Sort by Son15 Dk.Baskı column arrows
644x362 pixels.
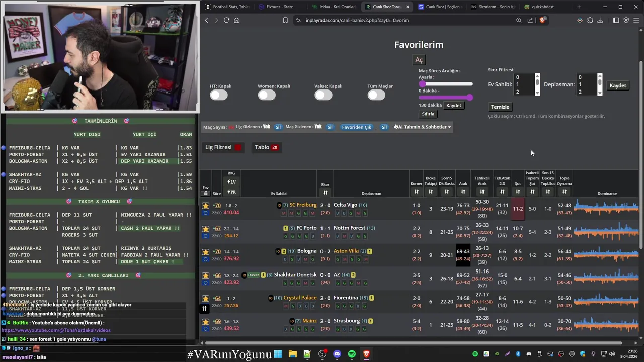[x=447, y=192]
